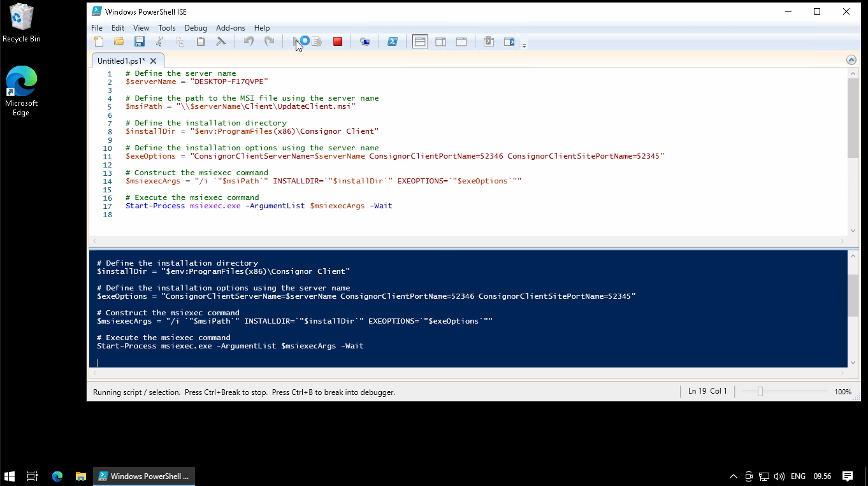Toggle Show Script Pane Top layout
This screenshot has height=486, width=868.
420,42
